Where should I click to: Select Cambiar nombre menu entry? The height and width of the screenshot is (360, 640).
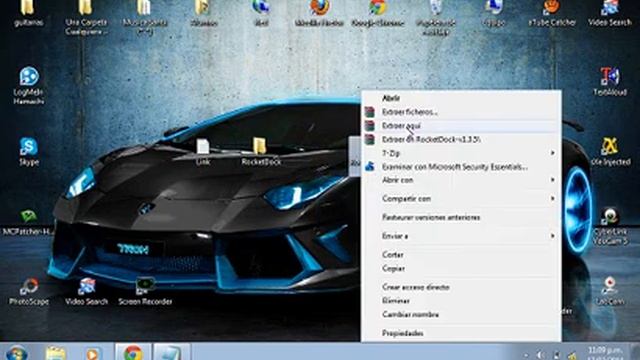point(461,315)
